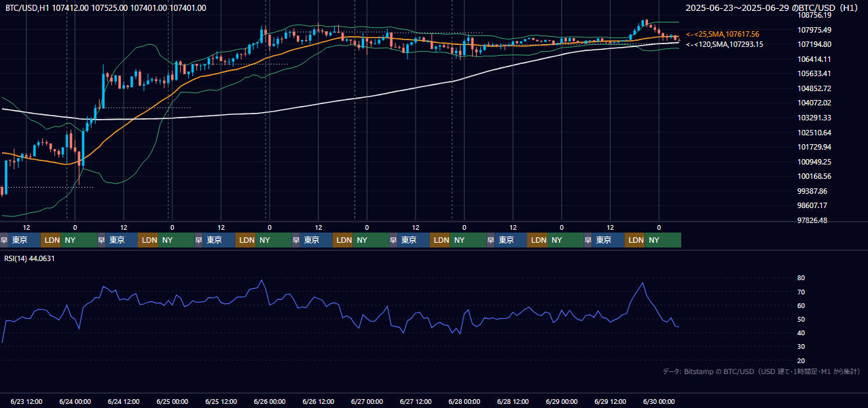Click the Bitstamp data source note
This screenshot has width=868, height=408.
761,371
